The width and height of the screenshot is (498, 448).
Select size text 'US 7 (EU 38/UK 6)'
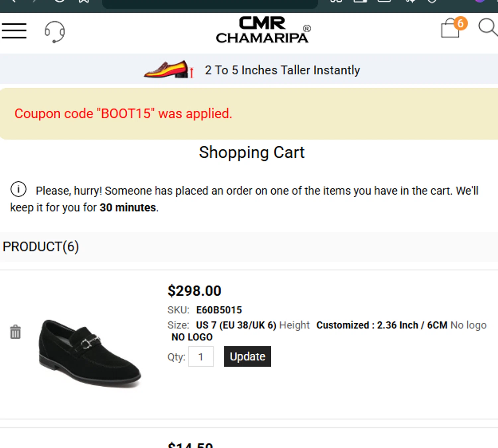pyautogui.click(x=236, y=325)
